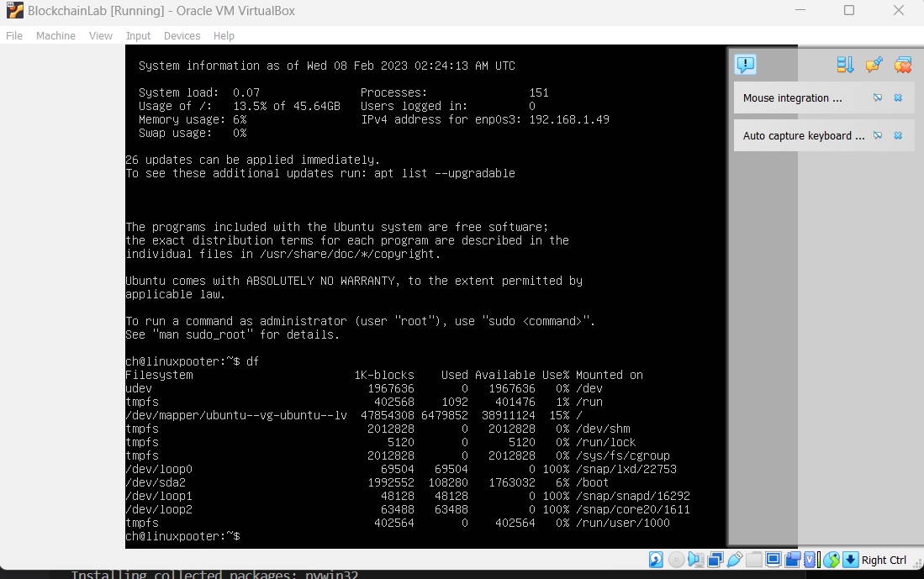Viewport: 924px width, 579px height.
Task: Click the 'Processes:' label in system info
Action: point(393,93)
